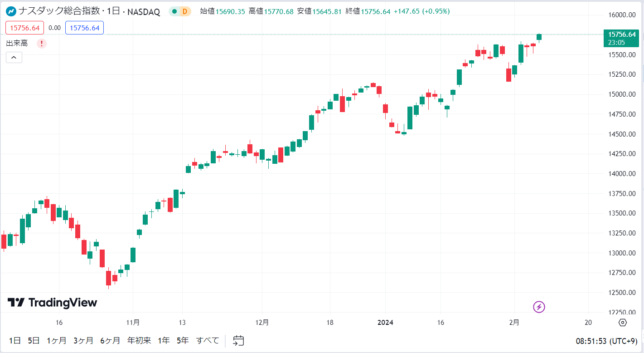Show the 5年 range
The width and height of the screenshot is (644, 353).
click(183, 340)
